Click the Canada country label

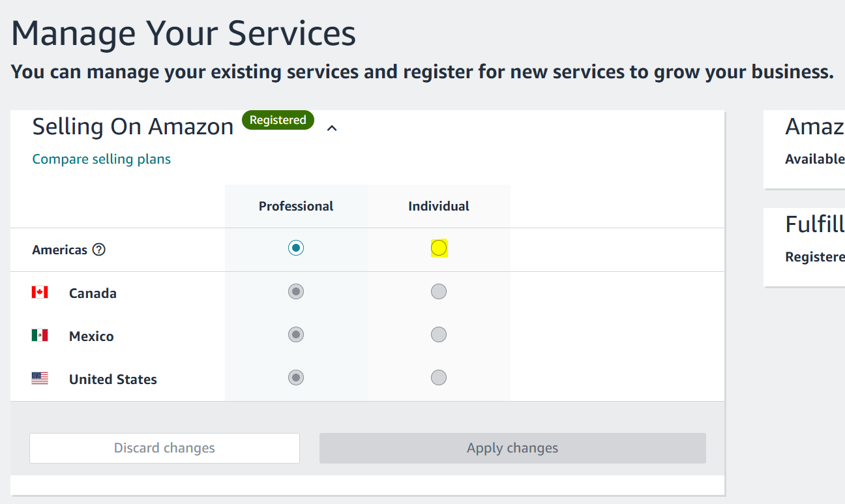click(x=93, y=293)
